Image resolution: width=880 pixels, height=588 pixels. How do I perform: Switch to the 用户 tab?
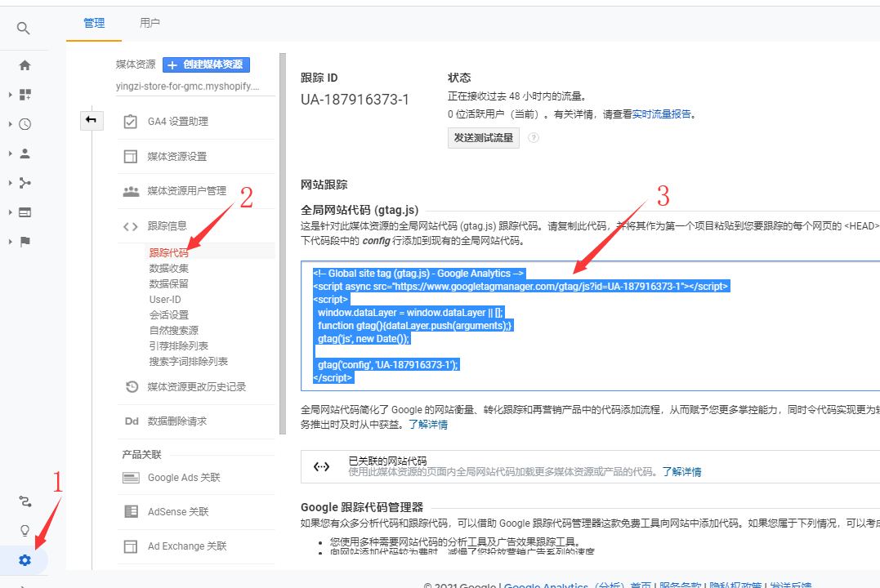coord(150,23)
